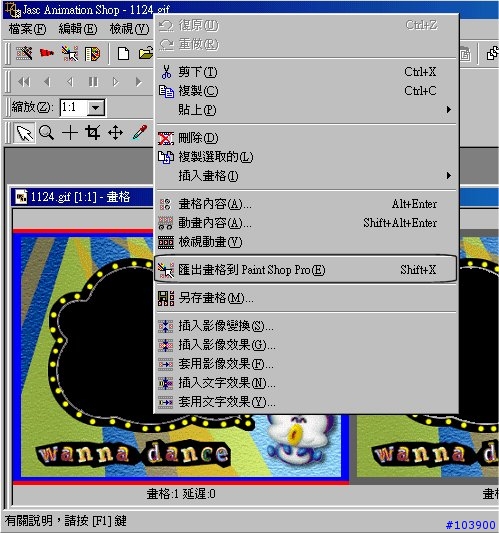Viewport: 499px width, 533px height.
Task: Click the Banner Wizard red flag icon
Action: click(47, 53)
